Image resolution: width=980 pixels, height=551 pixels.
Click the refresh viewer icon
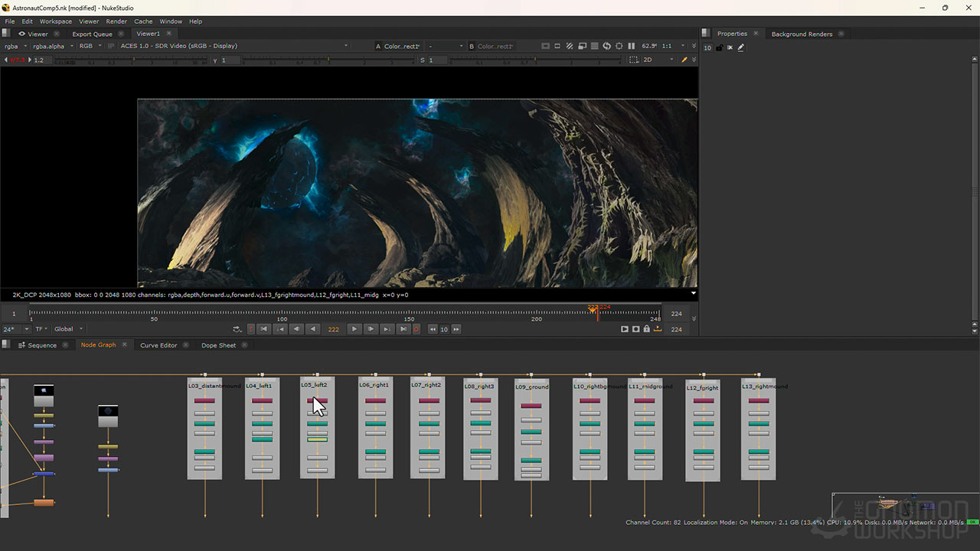606,46
